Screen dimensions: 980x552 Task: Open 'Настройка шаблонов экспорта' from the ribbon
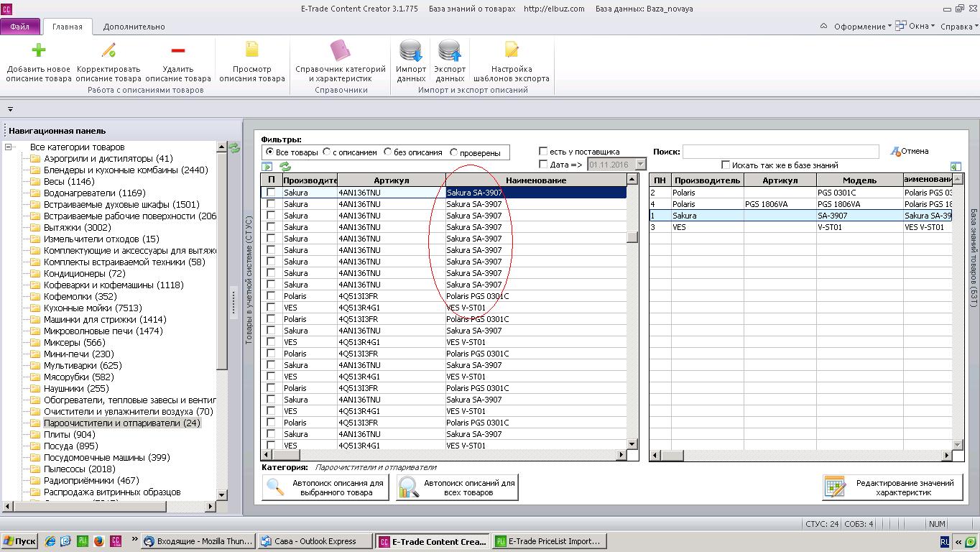512,62
